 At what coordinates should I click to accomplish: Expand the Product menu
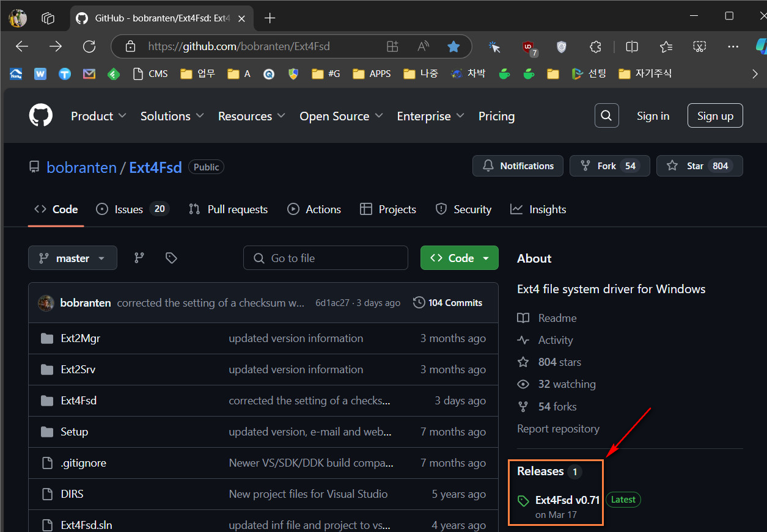point(98,116)
